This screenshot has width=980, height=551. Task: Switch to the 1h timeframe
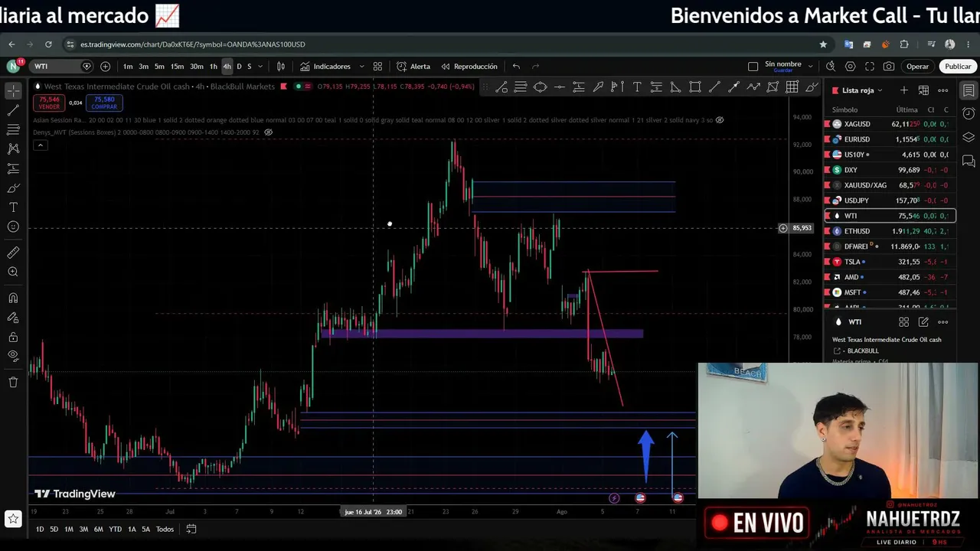[x=214, y=67]
